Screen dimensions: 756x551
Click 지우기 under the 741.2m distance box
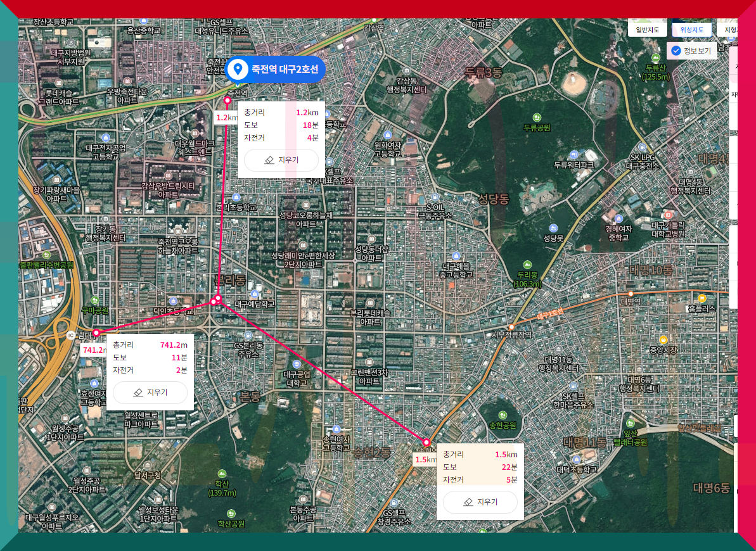tap(150, 393)
